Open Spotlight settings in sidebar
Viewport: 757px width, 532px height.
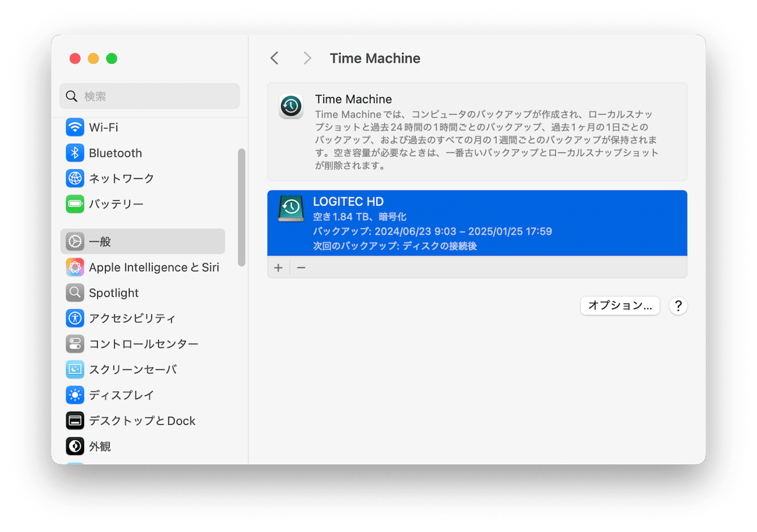click(113, 293)
